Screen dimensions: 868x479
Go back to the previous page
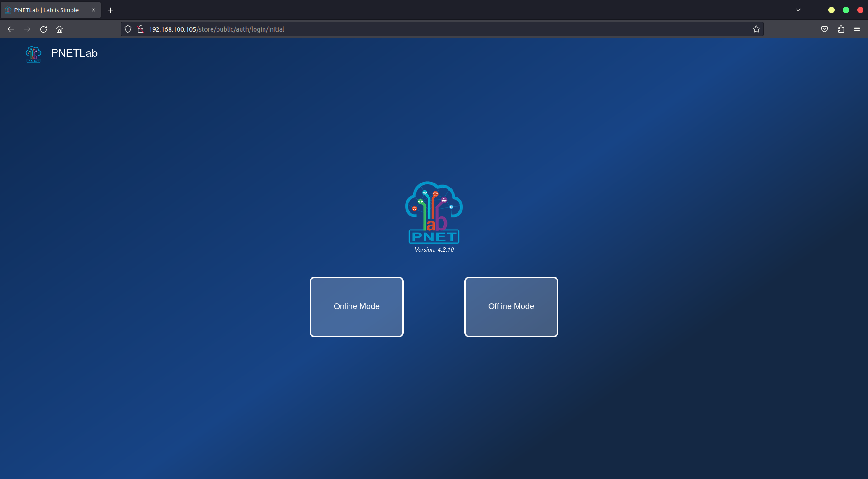click(10, 29)
